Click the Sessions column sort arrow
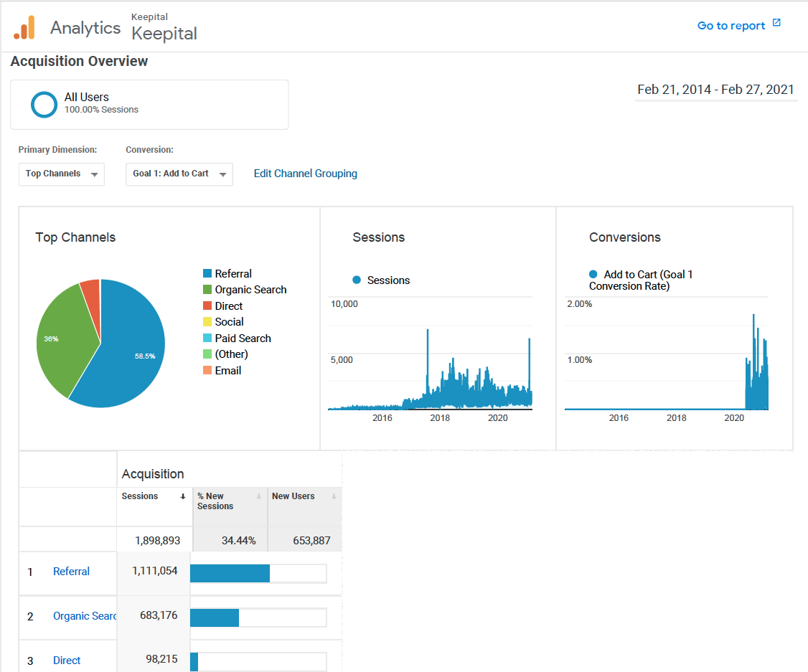Screen dimensions: 808x672 pos(182,497)
